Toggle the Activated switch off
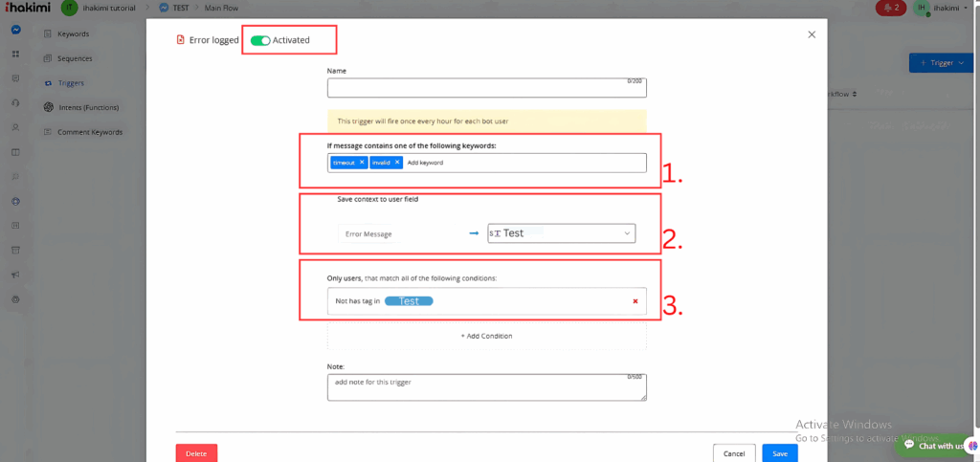Image resolution: width=980 pixels, height=462 pixels. tap(259, 40)
